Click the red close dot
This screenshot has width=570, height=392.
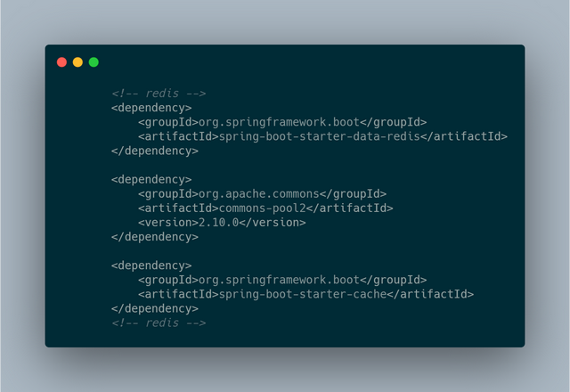click(61, 62)
